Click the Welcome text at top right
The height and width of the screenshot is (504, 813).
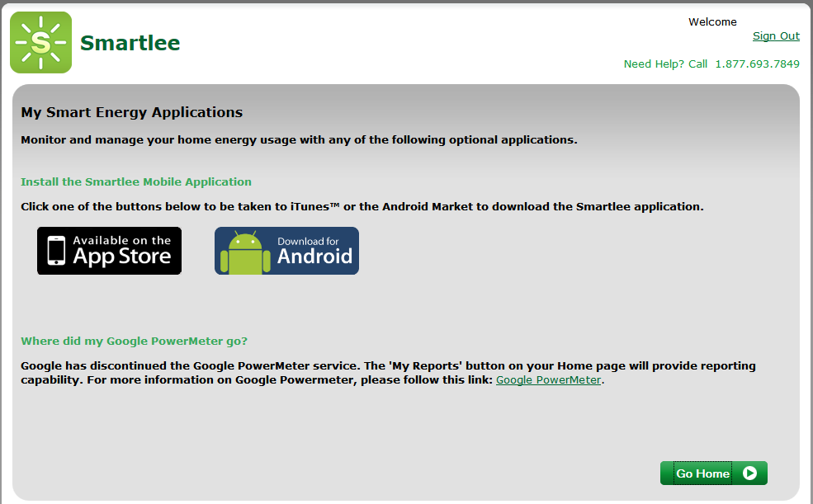point(712,22)
